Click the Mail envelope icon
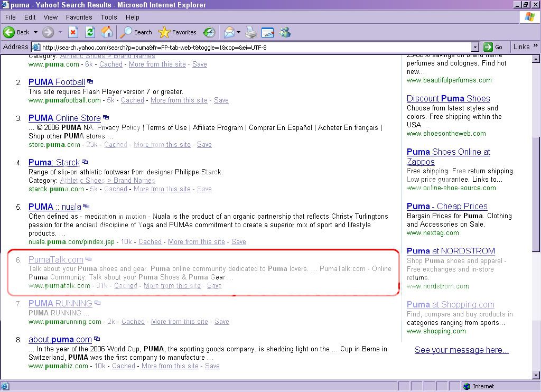This screenshot has width=541, height=392. (229, 32)
